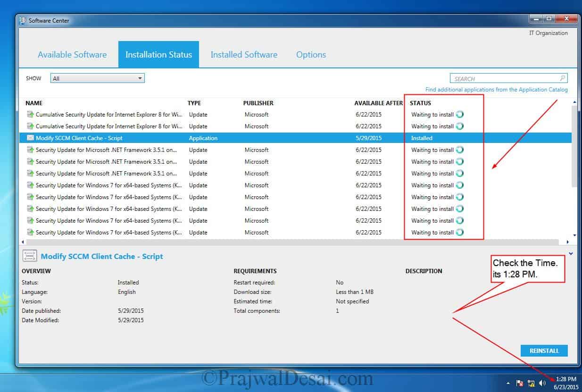Click the list's vertical scrollbar up arrow

tap(574, 102)
